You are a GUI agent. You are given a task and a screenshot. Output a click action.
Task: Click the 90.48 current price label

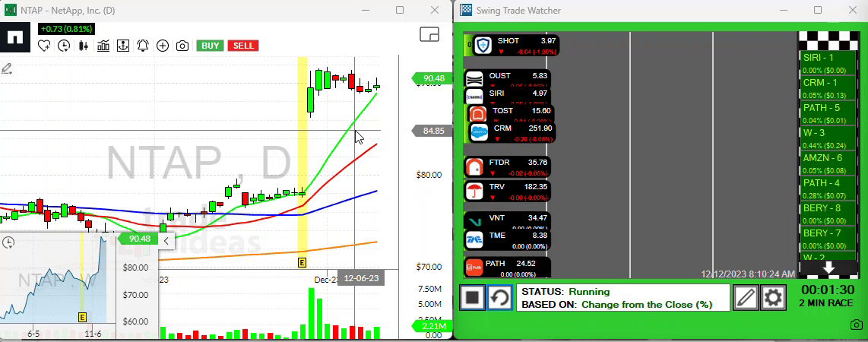(x=431, y=78)
